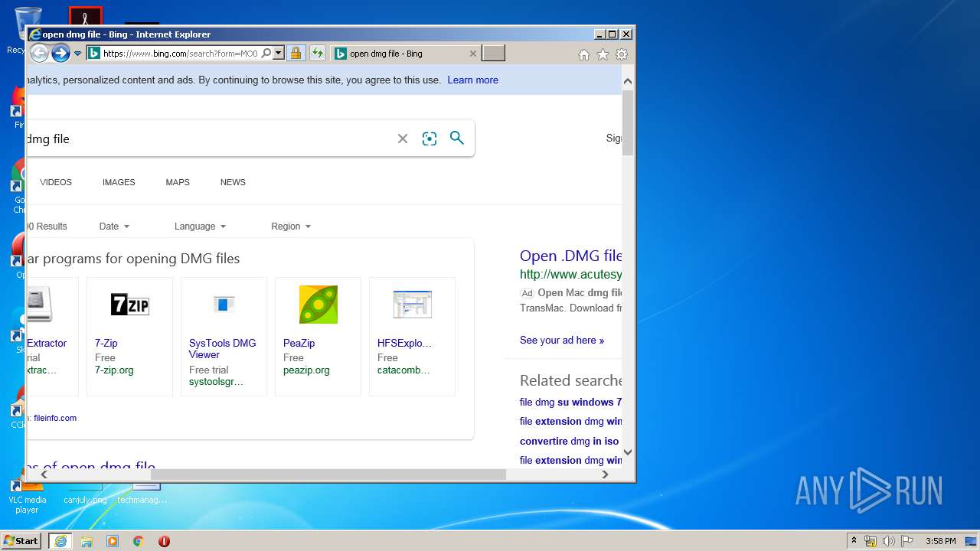Open the 'Open .DMG file' ad headline
The image size is (980, 551).
pos(570,256)
